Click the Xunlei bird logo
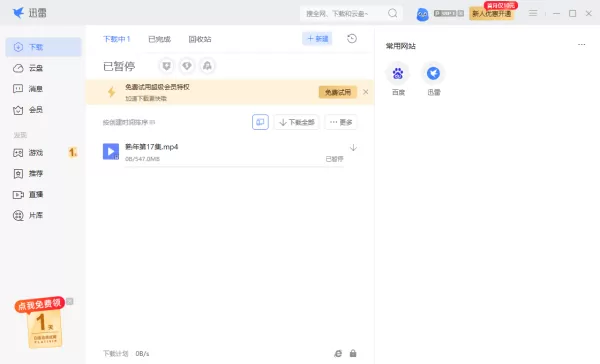The image size is (600, 364). (18, 13)
